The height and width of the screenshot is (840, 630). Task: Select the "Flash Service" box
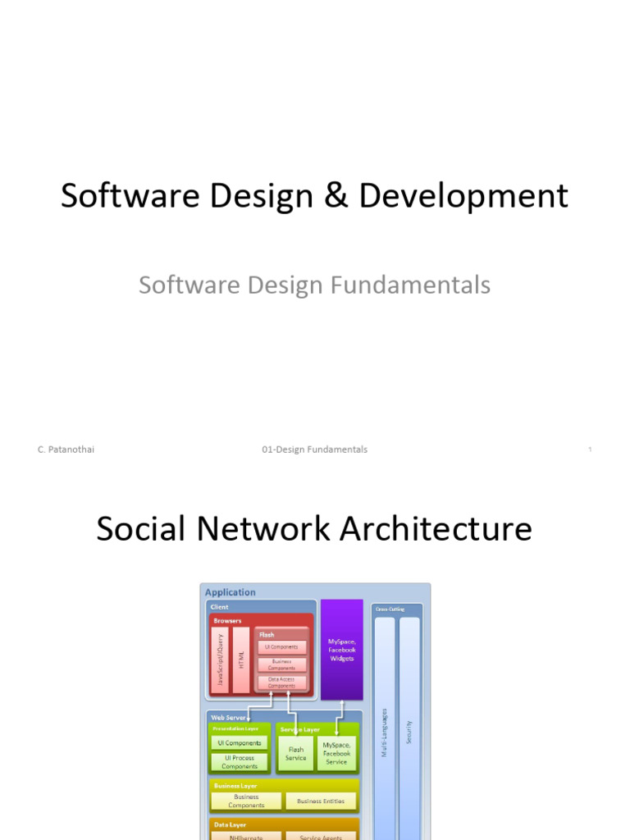(295, 754)
